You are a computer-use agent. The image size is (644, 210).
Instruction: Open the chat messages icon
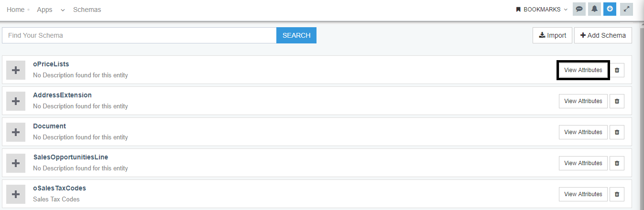click(x=579, y=9)
